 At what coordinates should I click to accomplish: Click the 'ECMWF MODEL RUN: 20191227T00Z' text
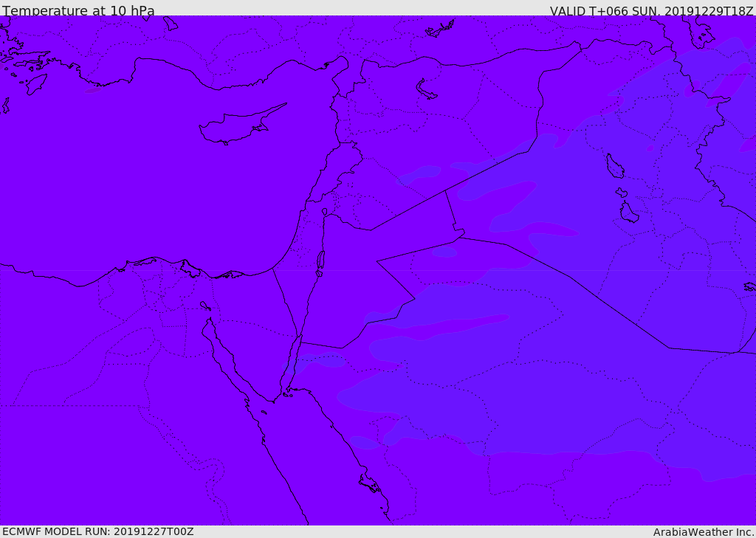click(x=98, y=531)
